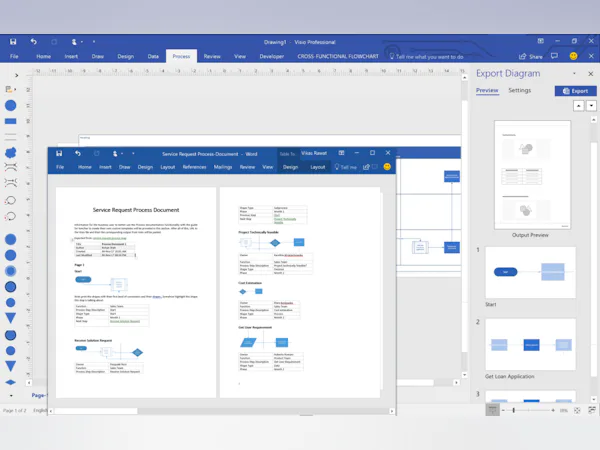
Task: Open the Visio File menu
Action: tap(14, 56)
